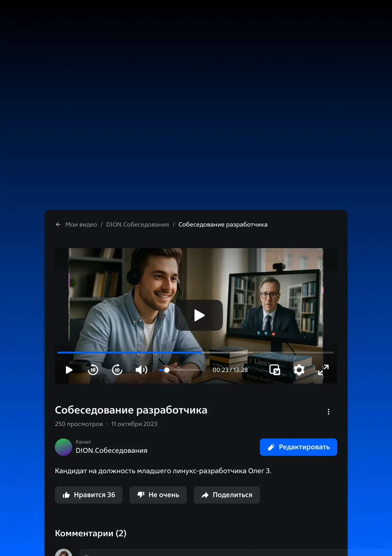This screenshot has height=556, width=392.
Task: Click the Редактировать button
Action: coord(299,447)
